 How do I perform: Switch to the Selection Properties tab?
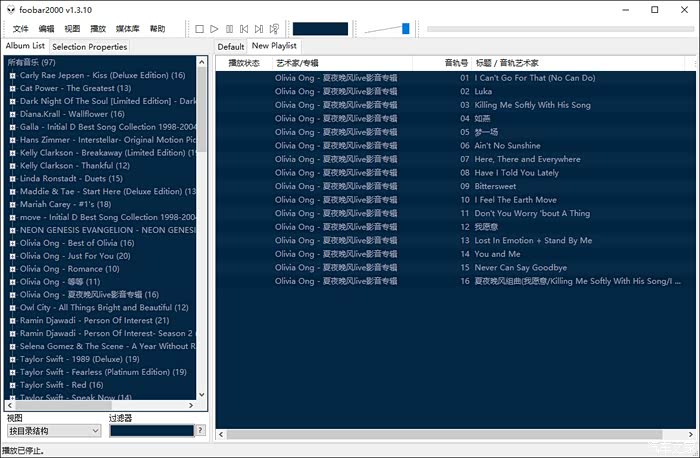tap(89, 46)
